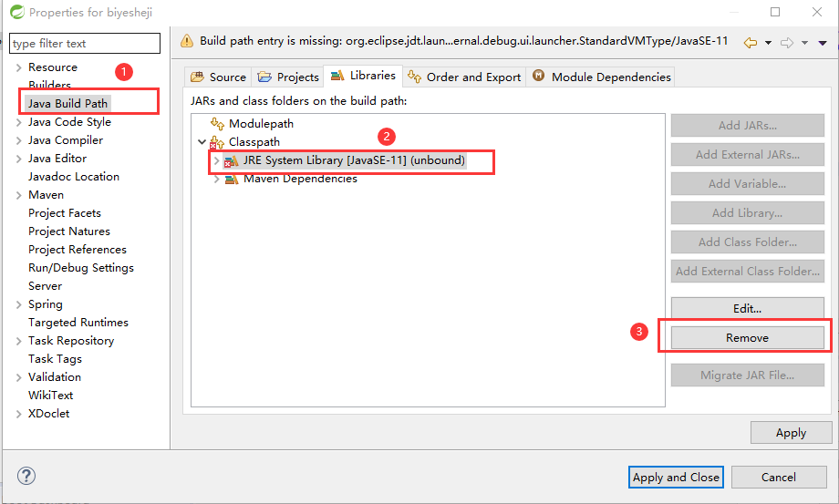Viewport: 839px width, 504px height.
Task: Select Project Natures page
Action: (x=69, y=231)
